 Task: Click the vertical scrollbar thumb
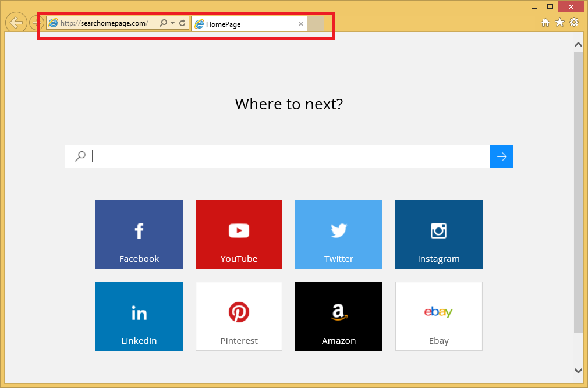coord(578,192)
